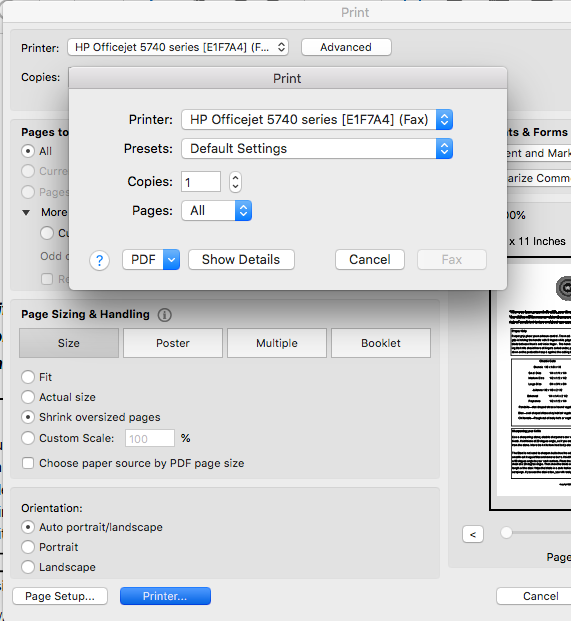Click the previous page arrow button
The height and width of the screenshot is (621, 571).
coord(473,535)
